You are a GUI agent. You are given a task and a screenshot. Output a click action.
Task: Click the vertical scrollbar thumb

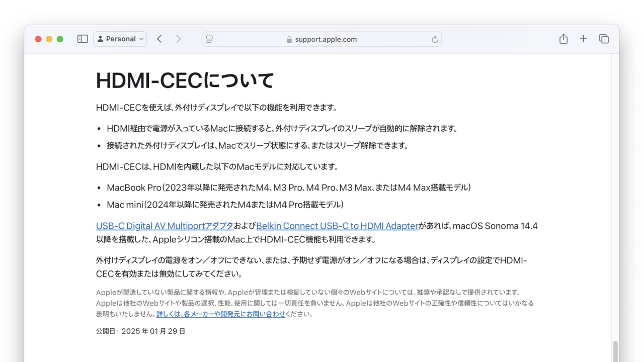click(x=615, y=351)
